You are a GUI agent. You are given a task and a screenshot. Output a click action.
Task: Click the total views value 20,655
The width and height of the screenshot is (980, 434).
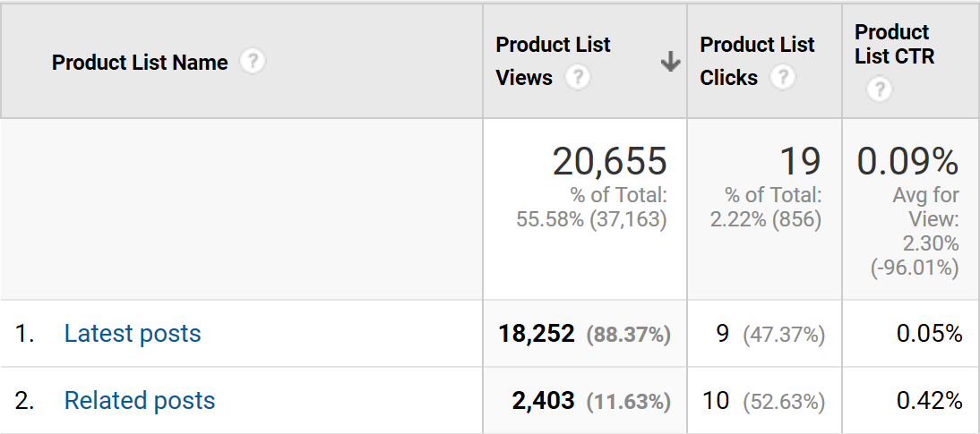609,162
